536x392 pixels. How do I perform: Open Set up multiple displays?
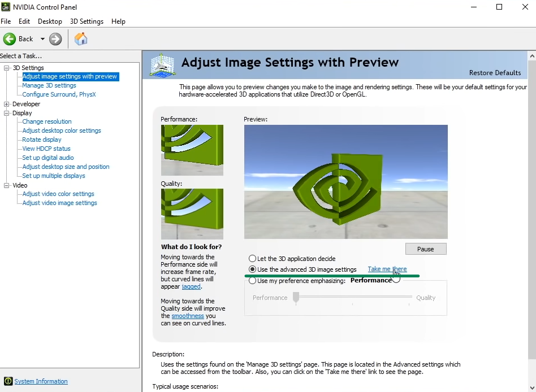54,176
